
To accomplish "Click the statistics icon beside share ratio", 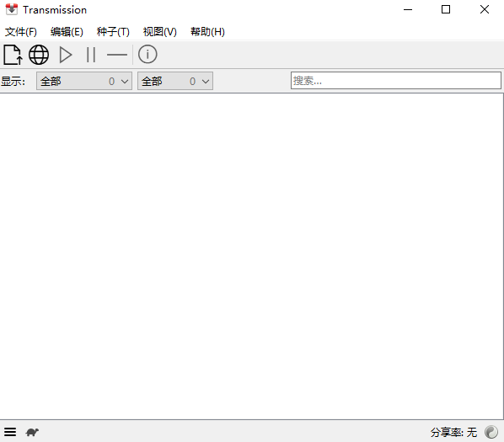I will (x=491, y=432).
